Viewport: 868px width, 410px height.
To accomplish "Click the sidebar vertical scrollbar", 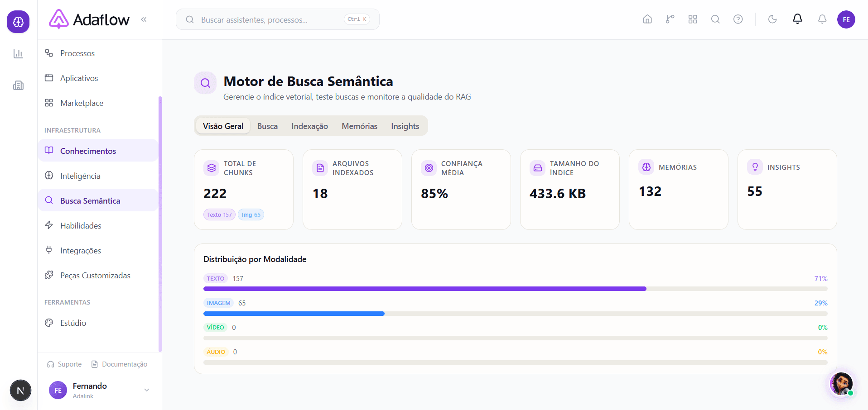I will tap(160, 224).
